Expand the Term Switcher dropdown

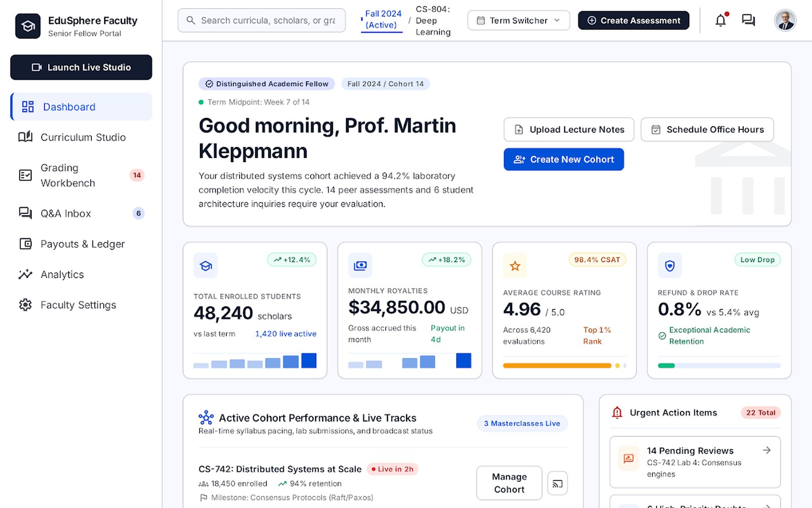519,20
